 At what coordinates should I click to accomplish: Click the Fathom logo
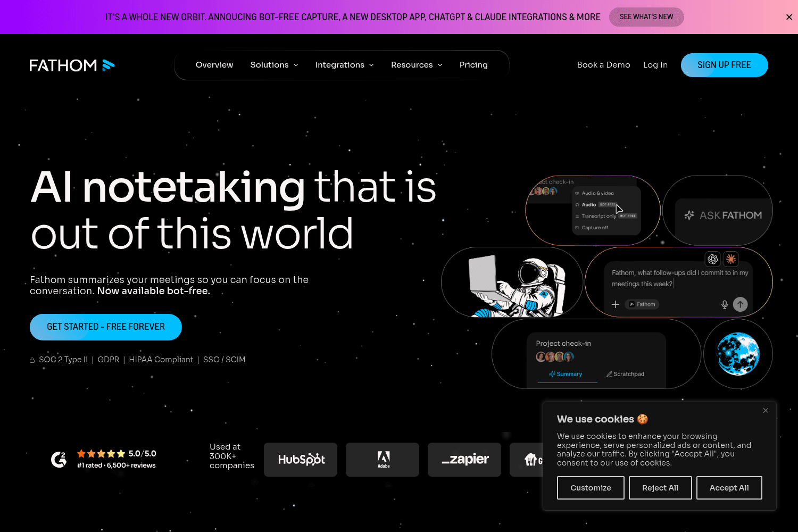click(x=72, y=65)
